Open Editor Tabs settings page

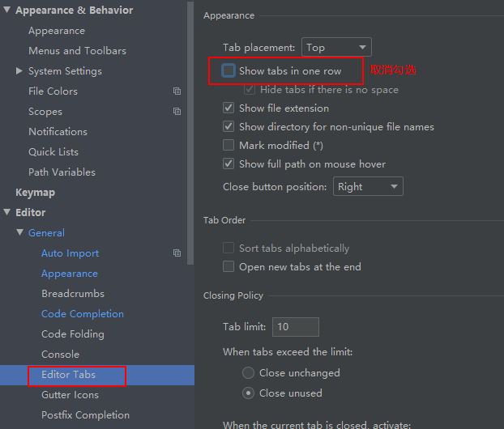pos(69,375)
